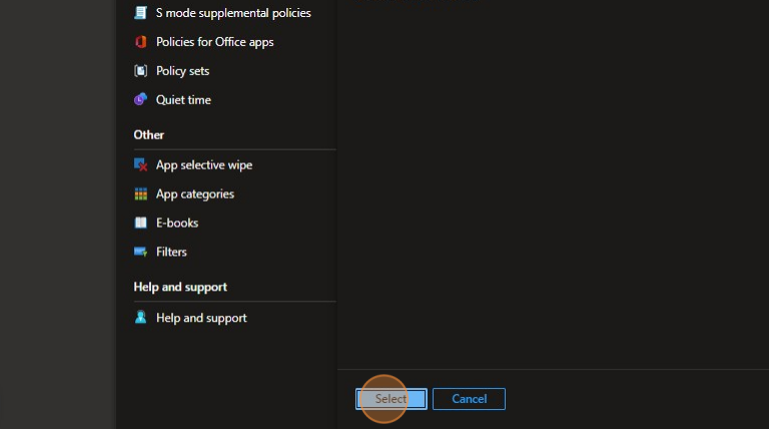Open the E-books text entry

(x=177, y=223)
